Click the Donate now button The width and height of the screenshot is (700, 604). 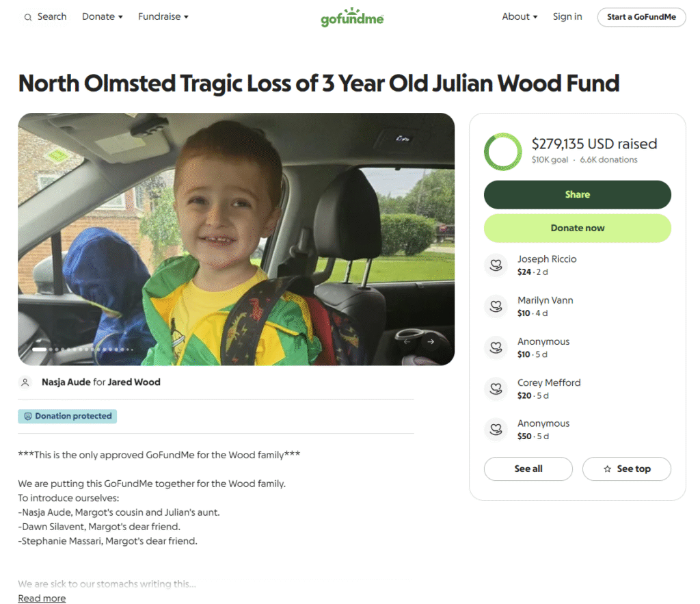coord(577,228)
